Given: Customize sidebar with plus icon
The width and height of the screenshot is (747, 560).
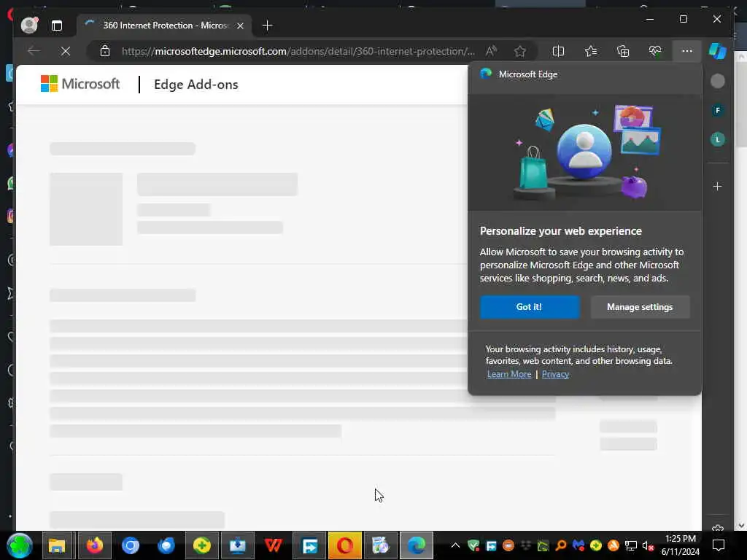Looking at the screenshot, I should (x=718, y=186).
